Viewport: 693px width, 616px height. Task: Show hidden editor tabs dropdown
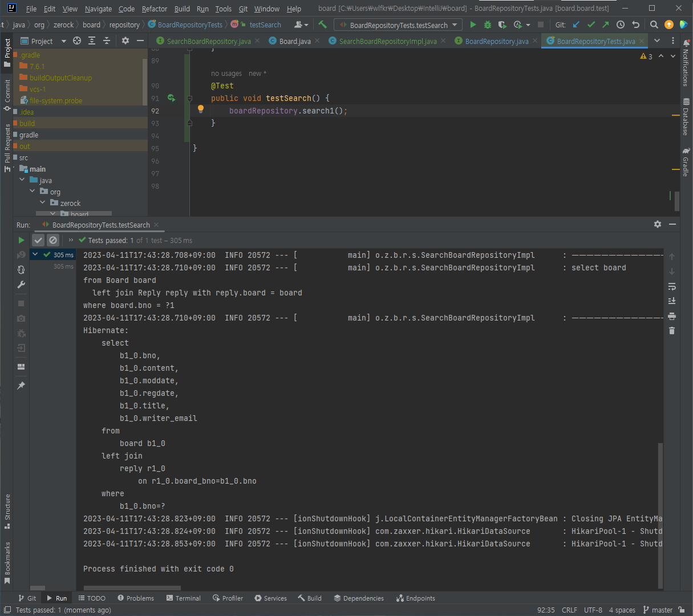coord(657,40)
